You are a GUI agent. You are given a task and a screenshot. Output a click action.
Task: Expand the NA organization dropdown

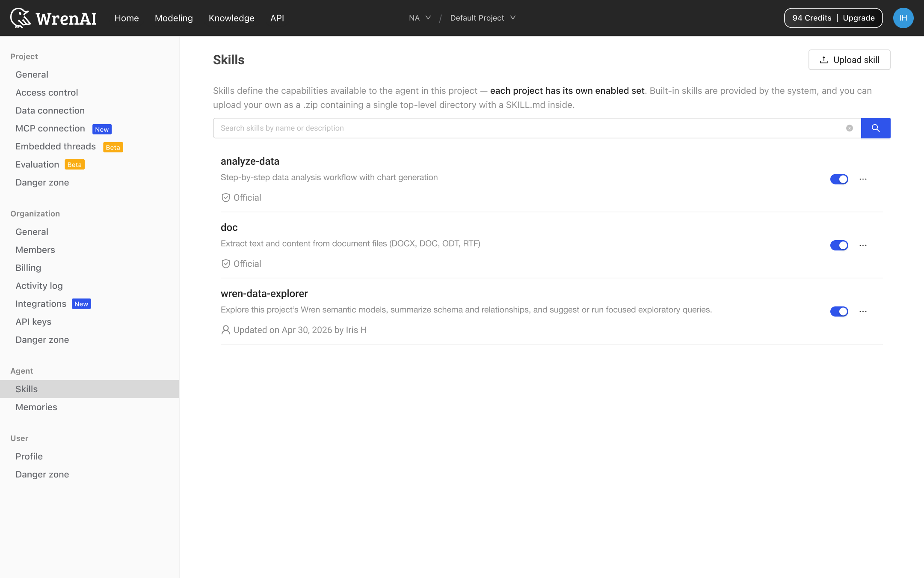(x=420, y=18)
